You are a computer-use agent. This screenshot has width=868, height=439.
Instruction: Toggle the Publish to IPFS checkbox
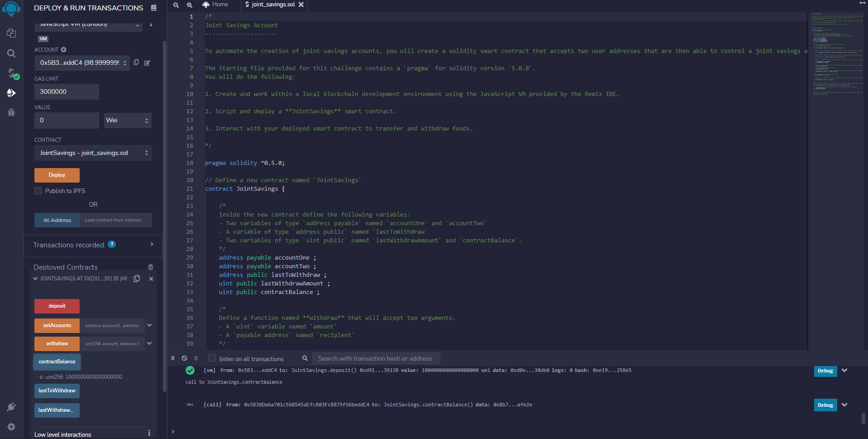(x=38, y=191)
